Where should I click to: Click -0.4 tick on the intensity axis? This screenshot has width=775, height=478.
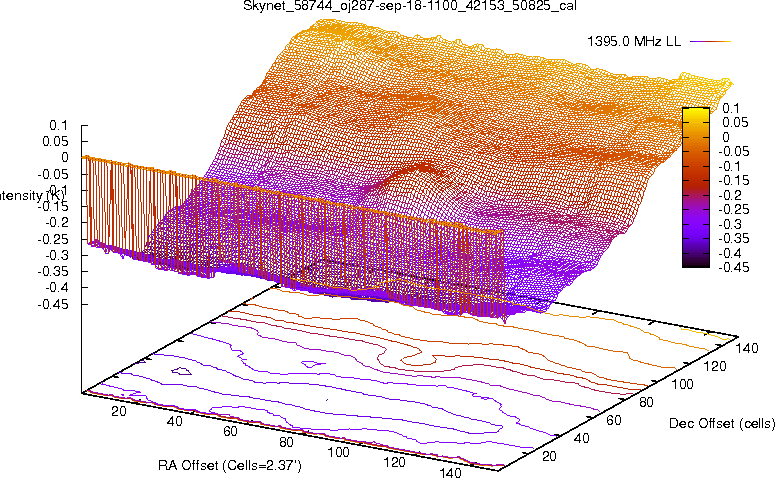tap(56, 287)
